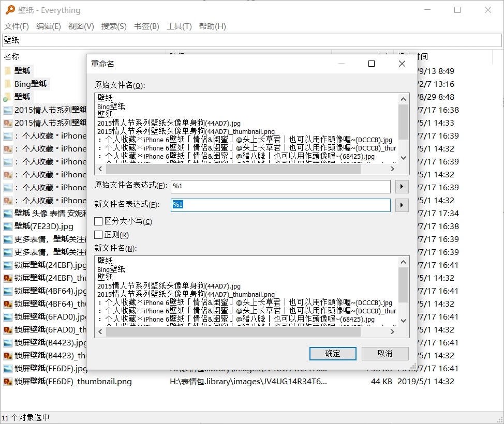Click the 确定 button
The image size is (504, 424).
tap(333, 354)
